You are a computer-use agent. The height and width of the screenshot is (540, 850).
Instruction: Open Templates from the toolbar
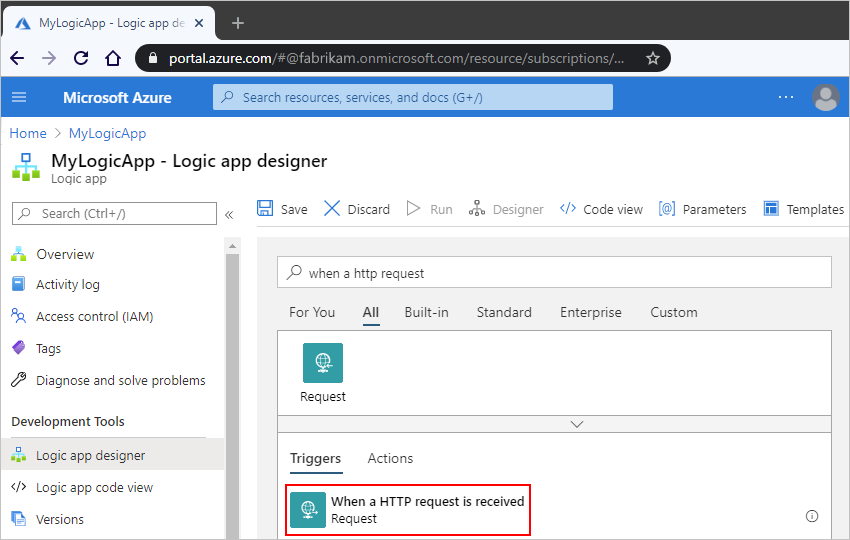pyautogui.click(x=804, y=209)
